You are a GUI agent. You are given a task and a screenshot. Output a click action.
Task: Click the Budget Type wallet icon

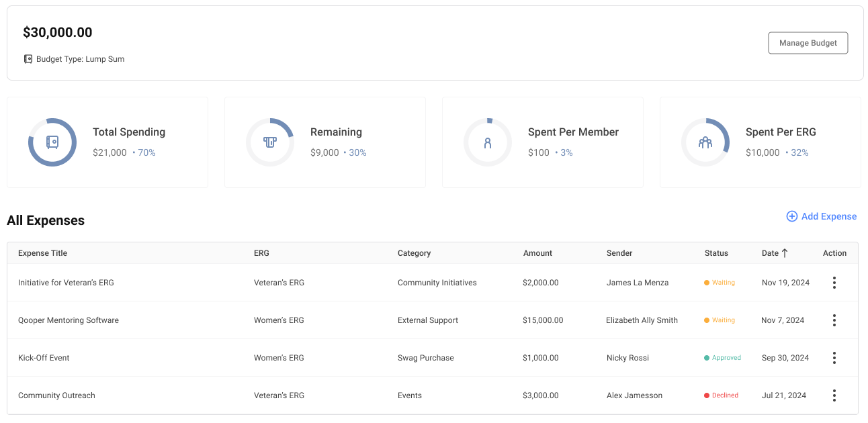coord(28,59)
